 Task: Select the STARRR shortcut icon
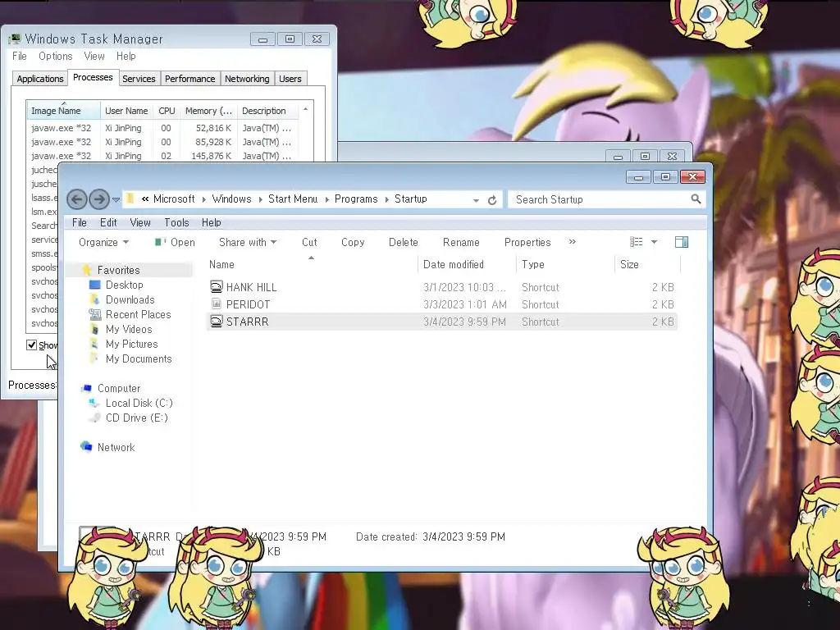coord(216,322)
